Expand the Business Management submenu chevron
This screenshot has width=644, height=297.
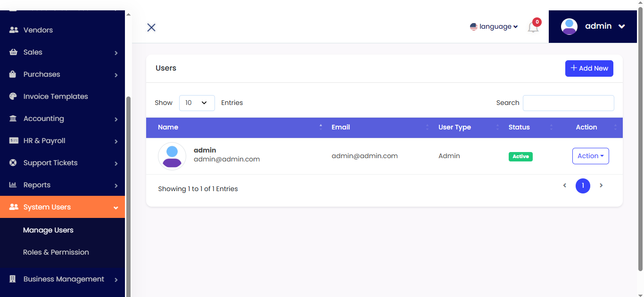116,280
